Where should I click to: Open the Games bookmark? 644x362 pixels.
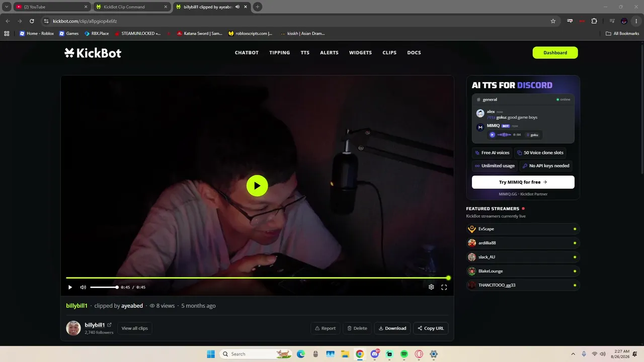pyautogui.click(x=68, y=34)
